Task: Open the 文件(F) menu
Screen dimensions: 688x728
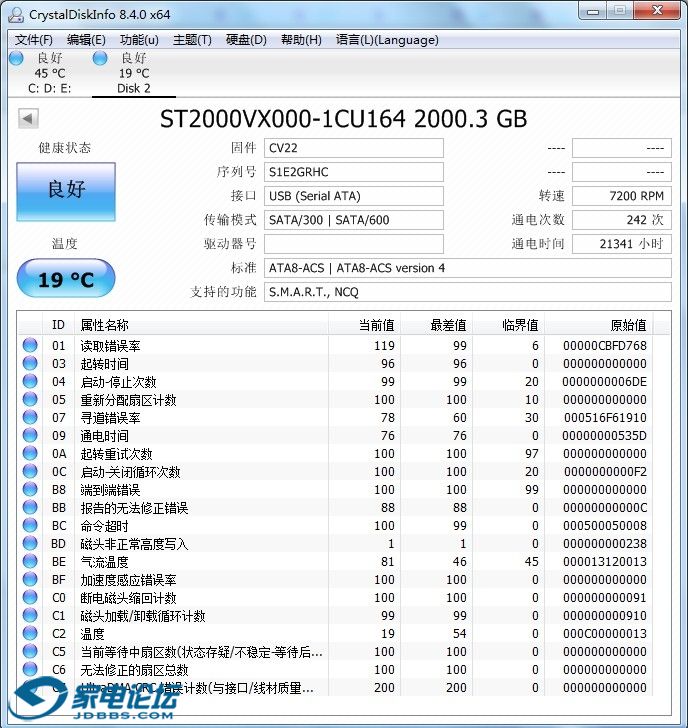Action: [x=33, y=40]
